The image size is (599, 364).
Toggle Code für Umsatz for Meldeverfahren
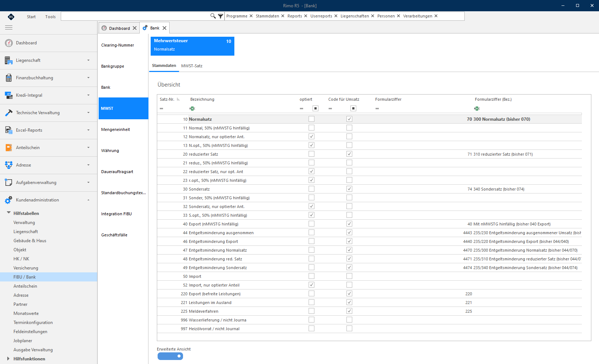pos(349,311)
